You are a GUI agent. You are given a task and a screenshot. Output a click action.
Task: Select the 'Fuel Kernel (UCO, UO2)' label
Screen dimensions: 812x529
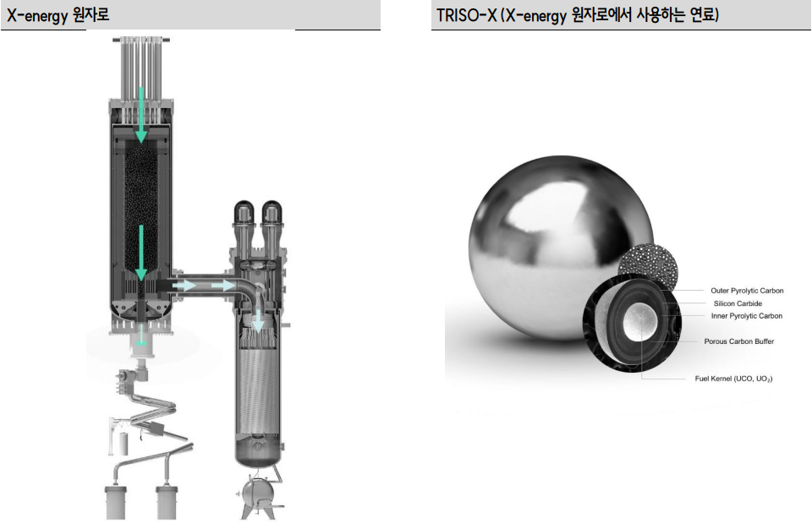coord(733,379)
